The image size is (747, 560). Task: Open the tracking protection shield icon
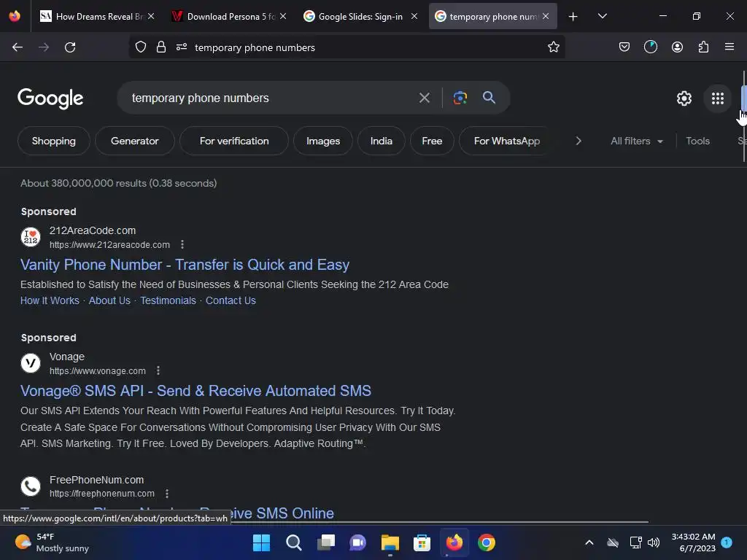tap(141, 47)
